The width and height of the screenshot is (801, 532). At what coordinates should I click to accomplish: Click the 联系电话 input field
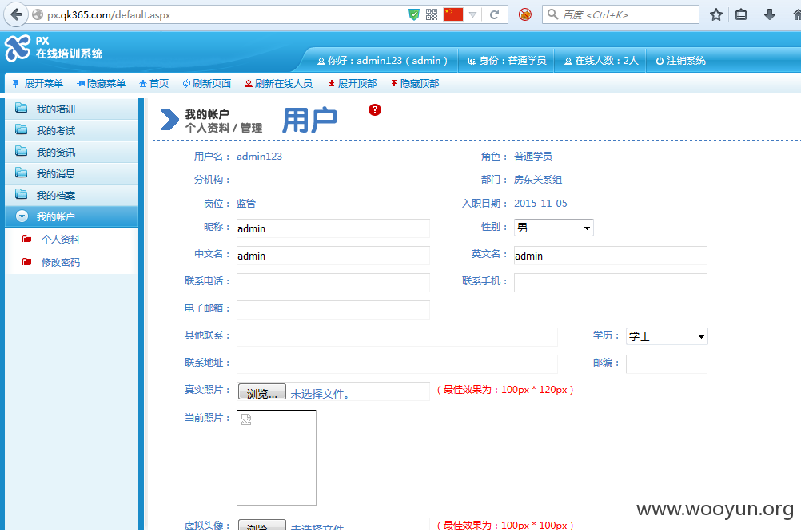pyautogui.click(x=333, y=282)
